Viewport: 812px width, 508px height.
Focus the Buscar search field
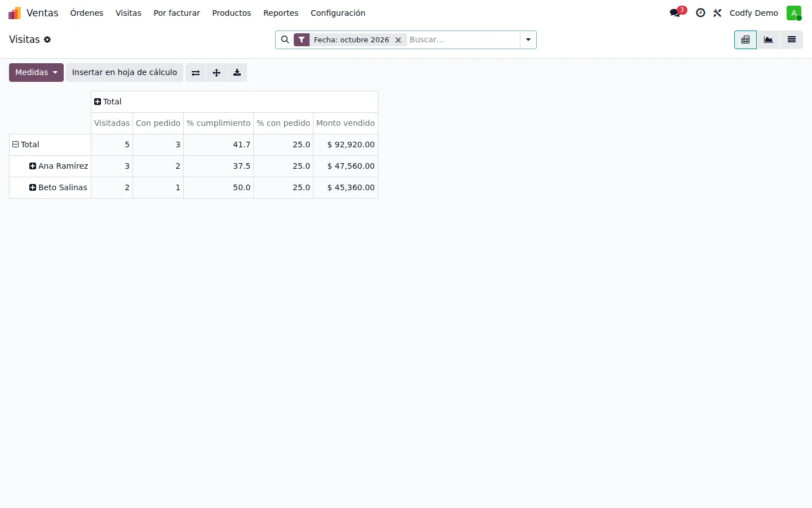pos(462,40)
